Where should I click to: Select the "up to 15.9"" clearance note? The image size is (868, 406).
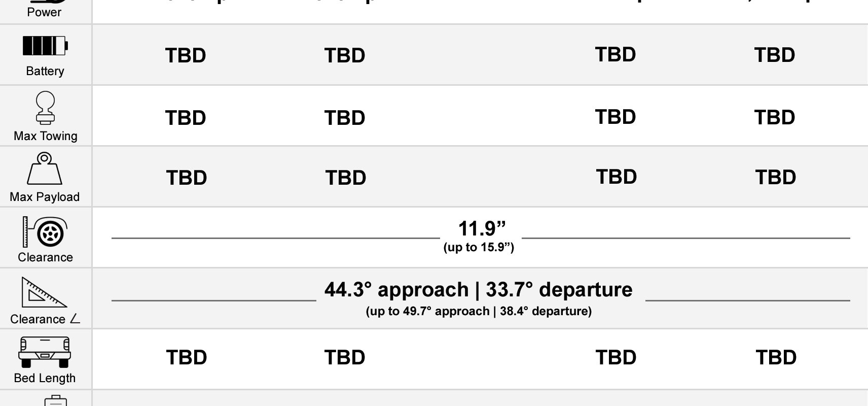click(479, 248)
